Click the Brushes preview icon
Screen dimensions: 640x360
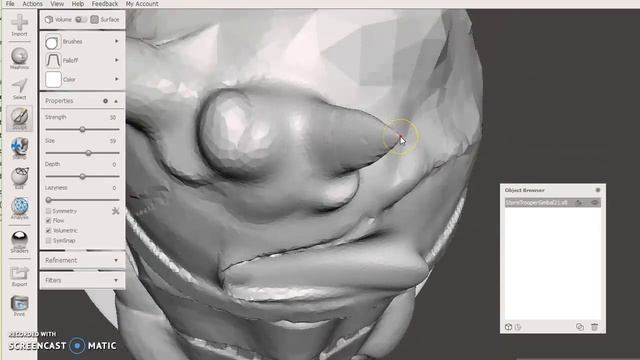[53, 42]
